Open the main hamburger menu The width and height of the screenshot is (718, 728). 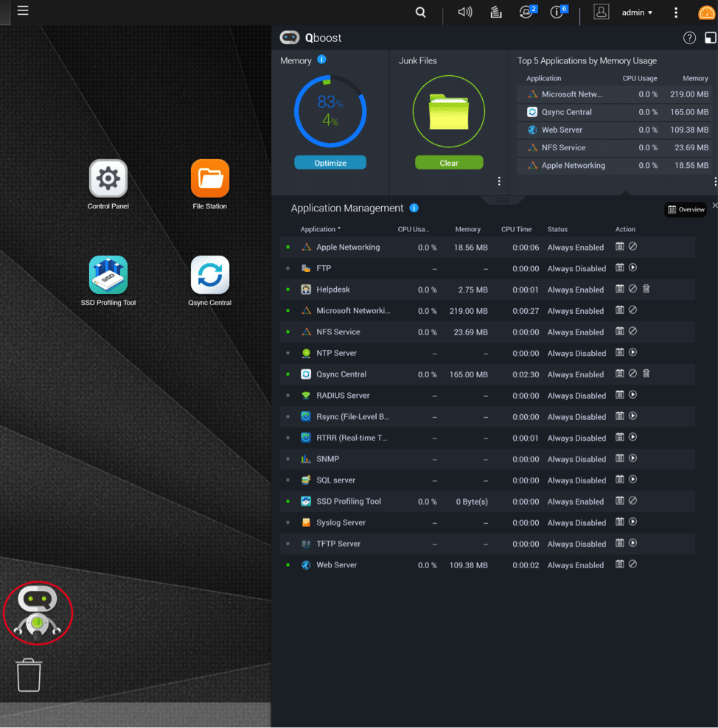pyautogui.click(x=23, y=10)
